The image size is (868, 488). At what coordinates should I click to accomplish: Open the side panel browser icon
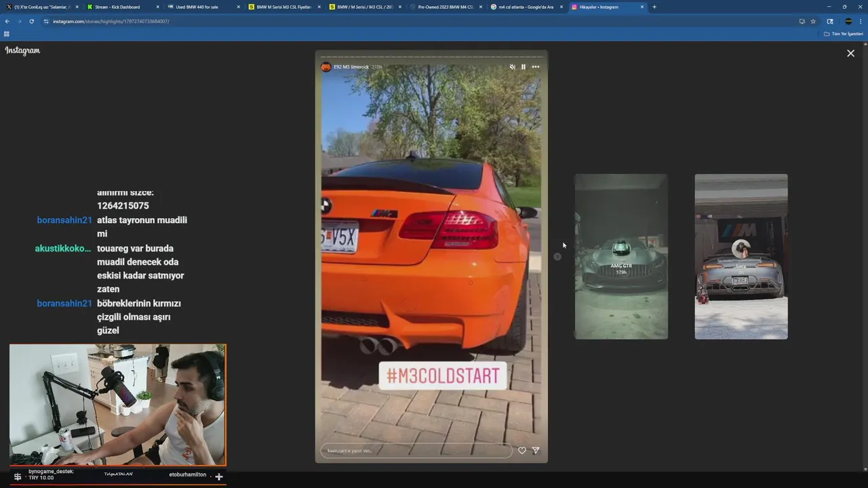830,21
